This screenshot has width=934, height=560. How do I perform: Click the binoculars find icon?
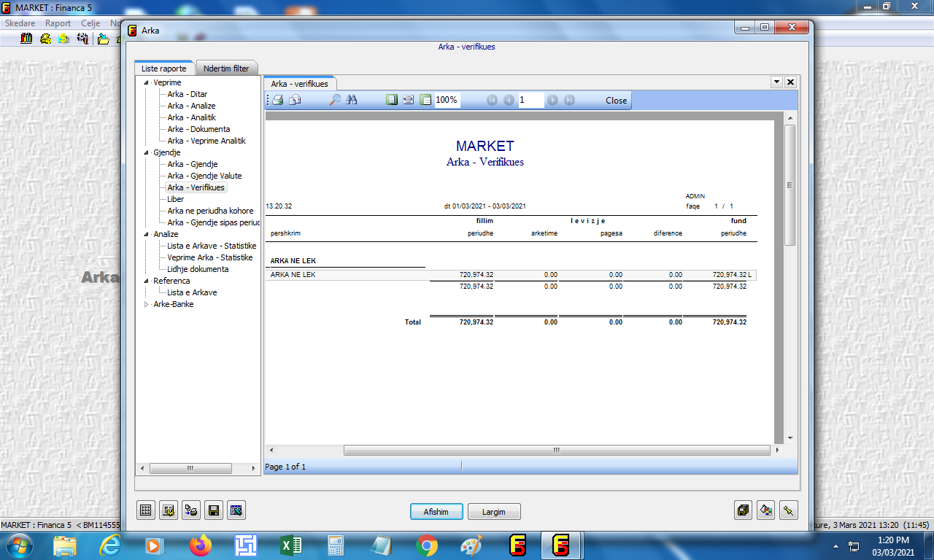pyautogui.click(x=352, y=100)
